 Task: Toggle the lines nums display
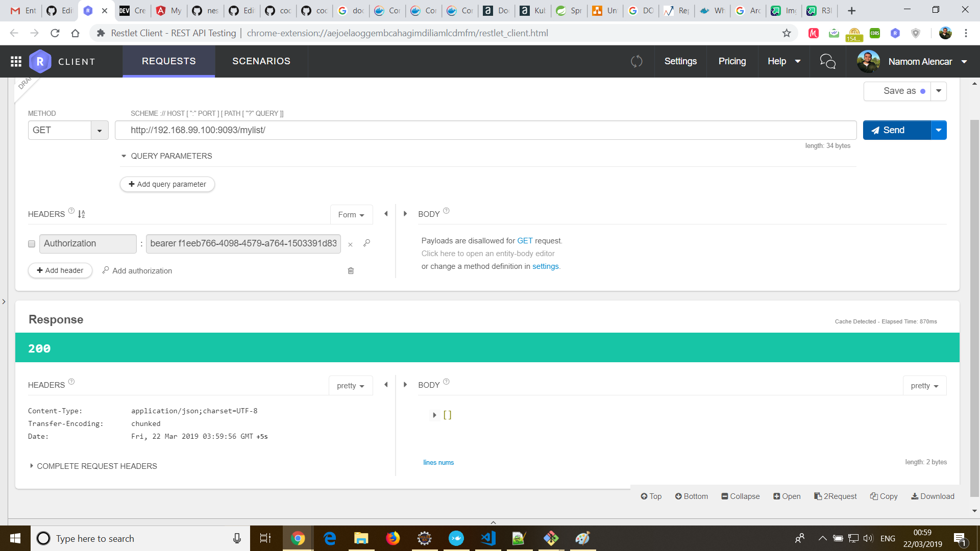(438, 463)
